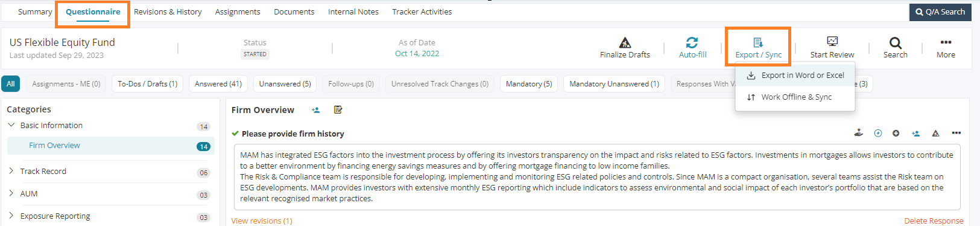
Task: Switch to the Revisions & History tab
Action: click(x=168, y=11)
